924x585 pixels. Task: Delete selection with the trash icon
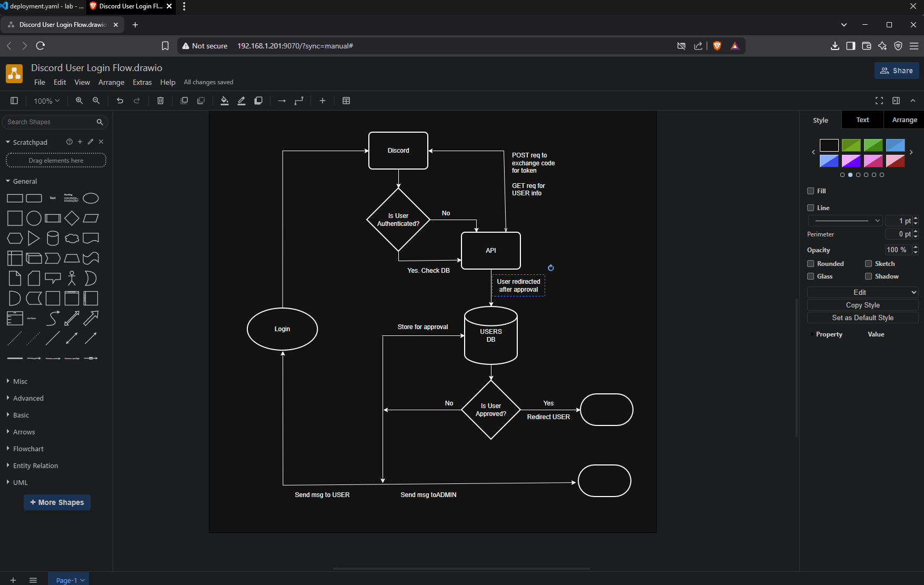160,101
